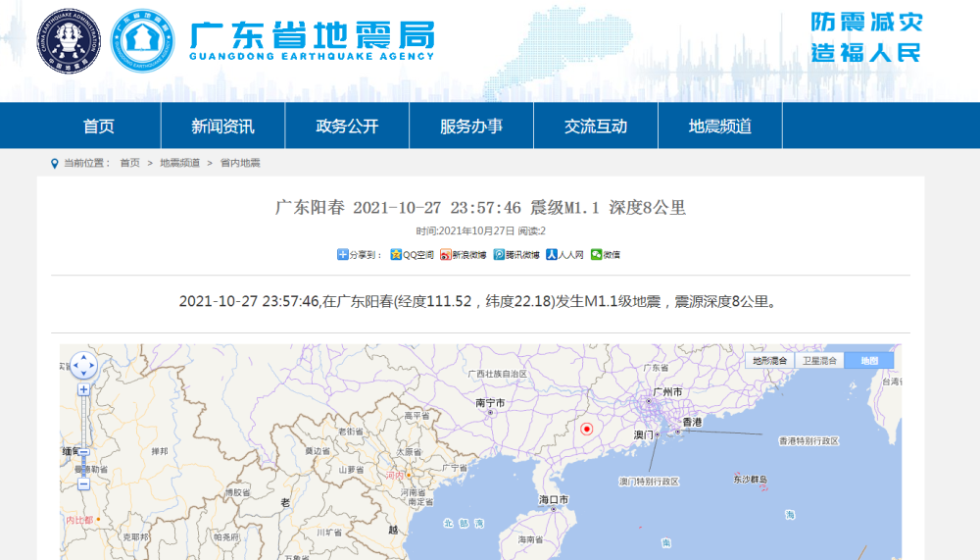Share article to 新浪微博
980x560 pixels.
[x=445, y=255]
